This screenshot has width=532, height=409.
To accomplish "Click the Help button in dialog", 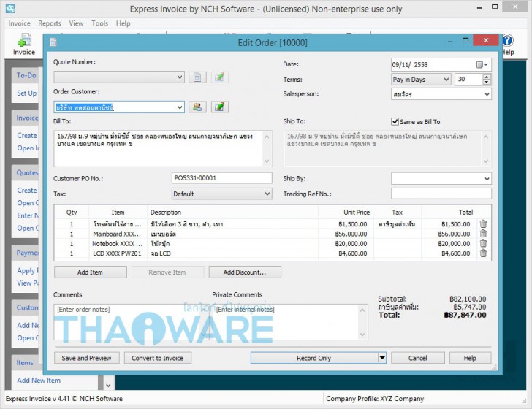I will click(470, 358).
